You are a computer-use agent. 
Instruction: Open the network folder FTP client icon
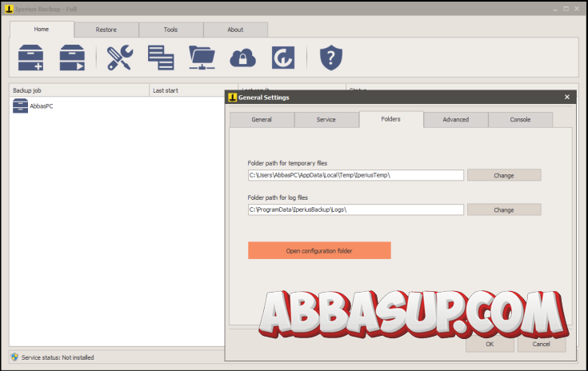point(202,58)
